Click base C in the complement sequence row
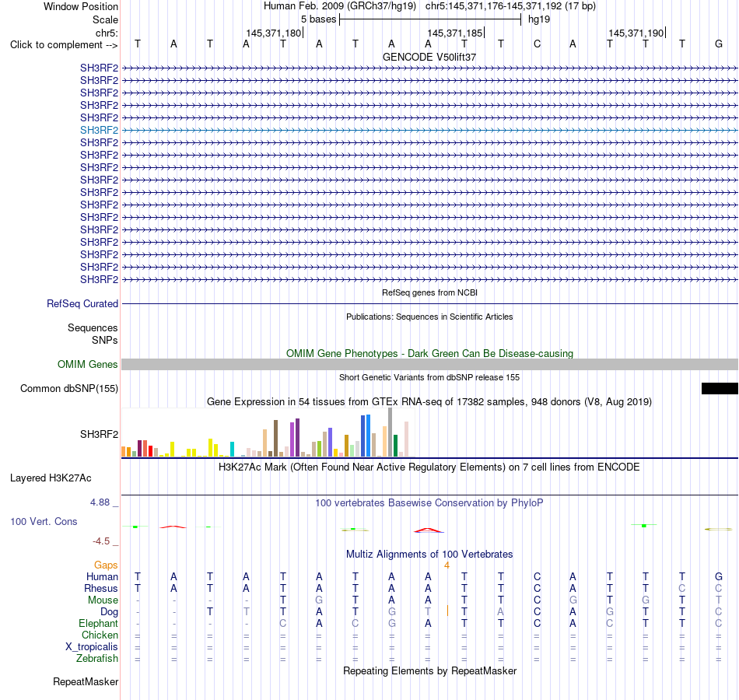This screenshot has width=739, height=700. point(537,44)
